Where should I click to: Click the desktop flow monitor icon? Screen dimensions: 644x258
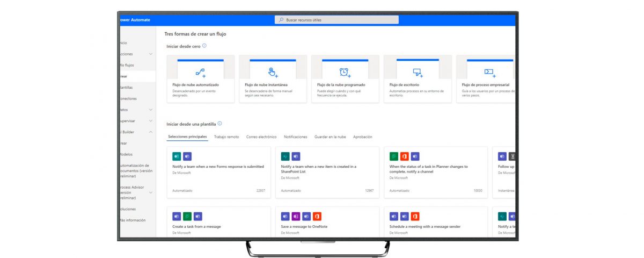click(418, 72)
